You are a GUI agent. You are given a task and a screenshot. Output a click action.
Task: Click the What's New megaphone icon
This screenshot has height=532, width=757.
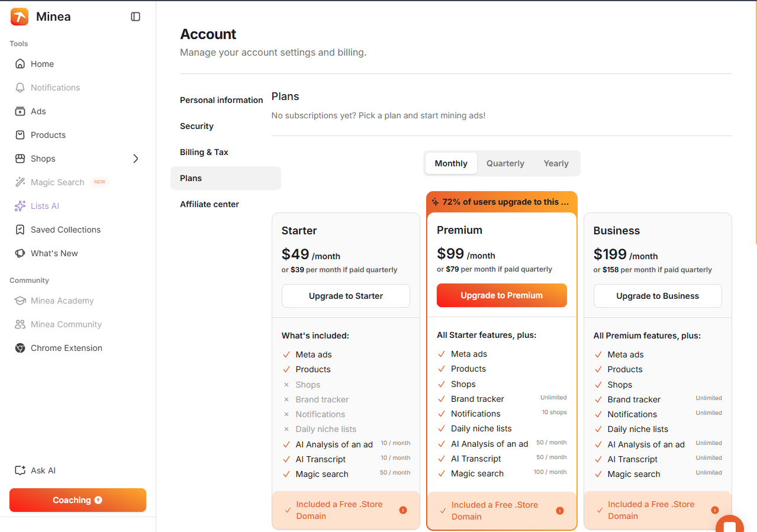[x=20, y=253]
